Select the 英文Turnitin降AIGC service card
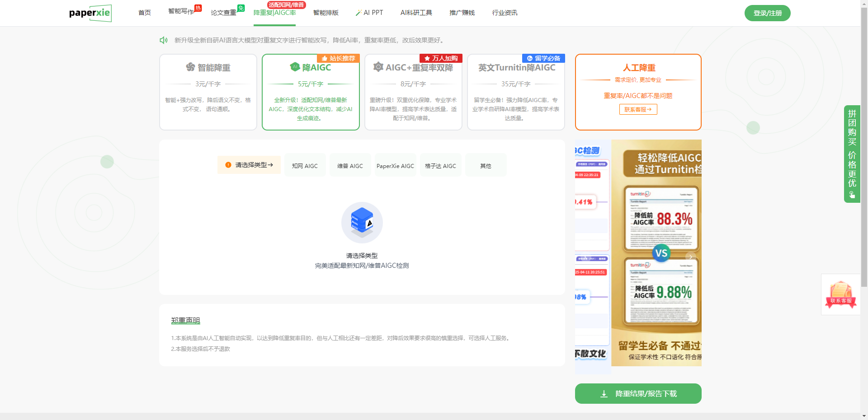Image resolution: width=868 pixels, height=420 pixels. (x=516, y=92)
